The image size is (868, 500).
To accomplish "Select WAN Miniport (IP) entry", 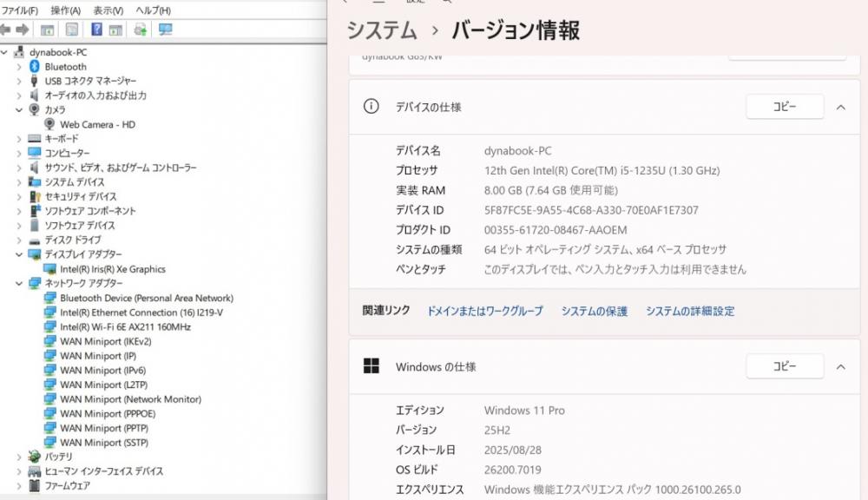I will pyautogui.click(x=98, y=356).
